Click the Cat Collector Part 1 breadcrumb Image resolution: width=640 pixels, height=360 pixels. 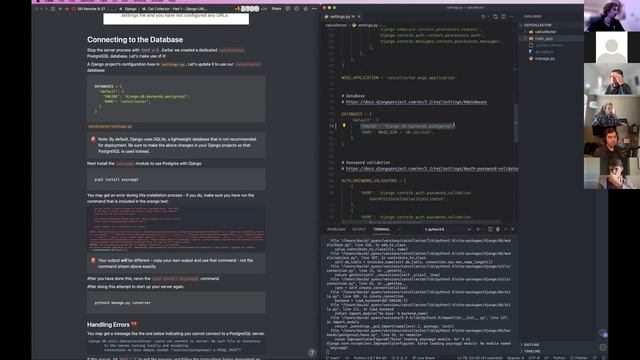176,9
